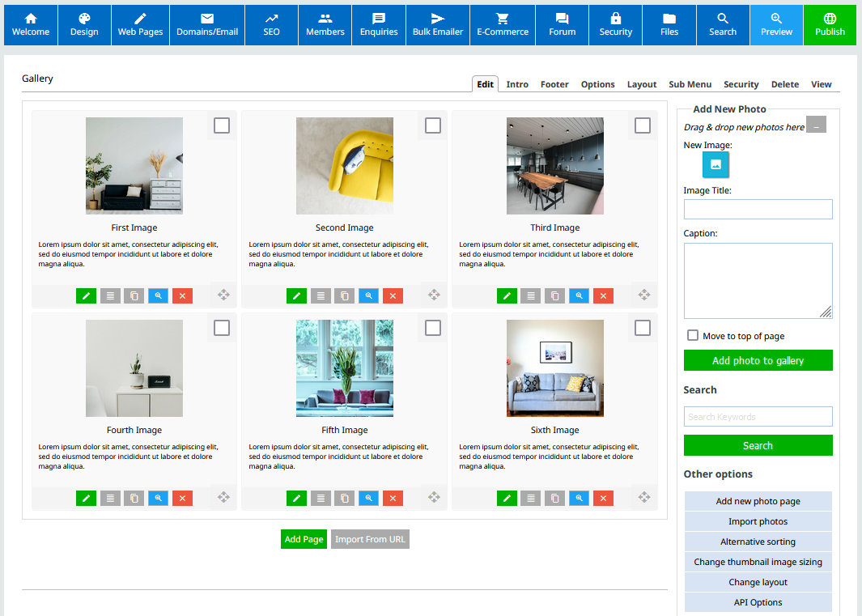Switch to the Layout tab
Viewport: 862px width, 616px height.
pos(642,84)
